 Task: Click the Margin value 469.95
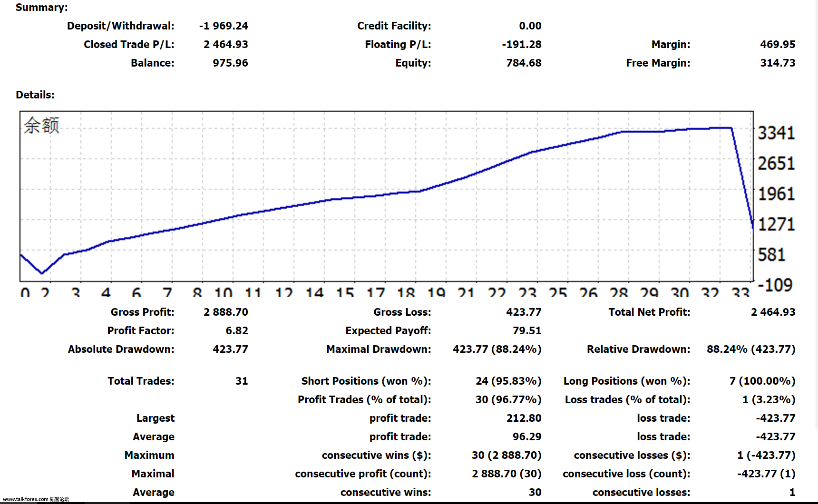coord(778,44)
